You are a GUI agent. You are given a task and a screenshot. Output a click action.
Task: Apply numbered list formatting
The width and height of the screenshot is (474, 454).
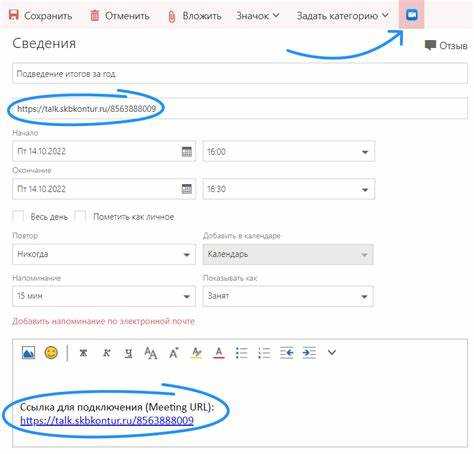point(264,353)
